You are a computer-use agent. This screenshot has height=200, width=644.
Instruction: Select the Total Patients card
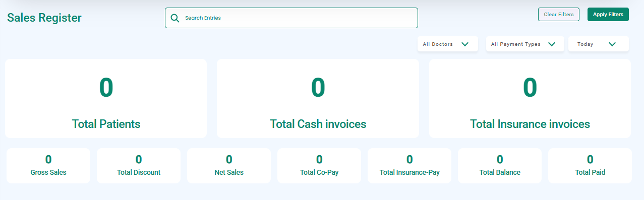click(x=106, y=98)
